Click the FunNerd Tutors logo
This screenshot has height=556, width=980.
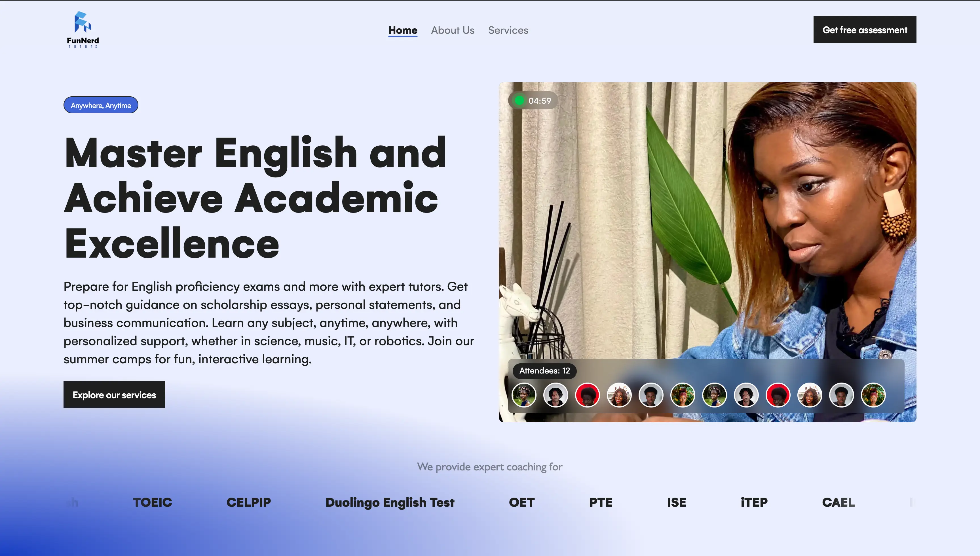(x=83, y=29)
